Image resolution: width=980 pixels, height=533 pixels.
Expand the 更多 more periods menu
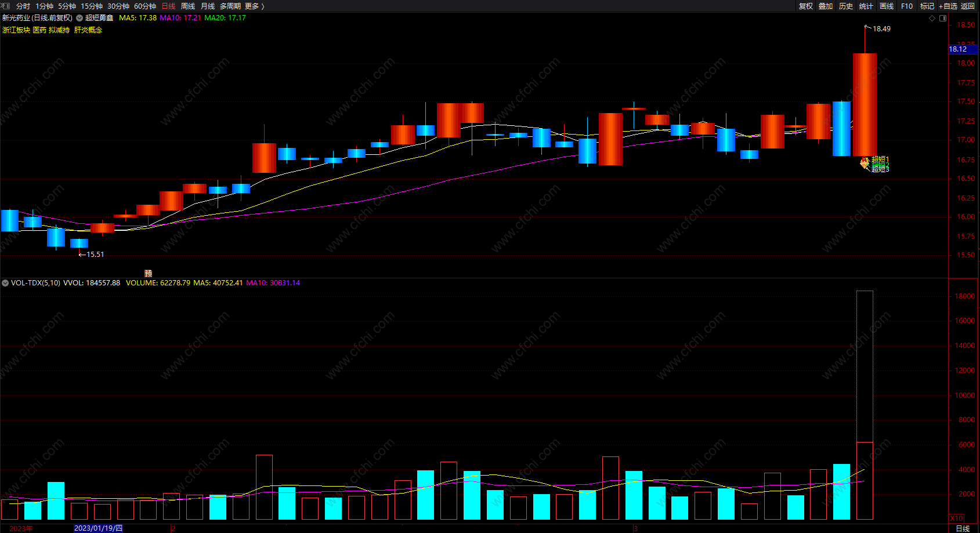[255, 6]
